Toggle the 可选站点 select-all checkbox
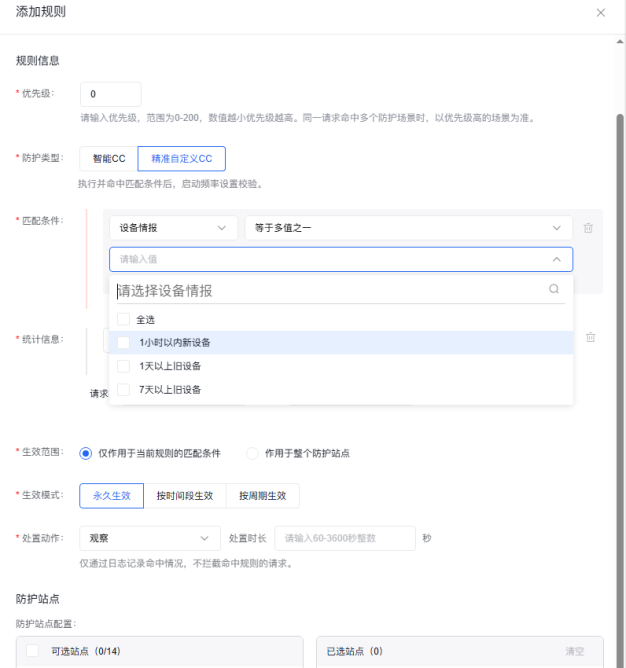This screenshot has width=626, height=668. (32, 651)
